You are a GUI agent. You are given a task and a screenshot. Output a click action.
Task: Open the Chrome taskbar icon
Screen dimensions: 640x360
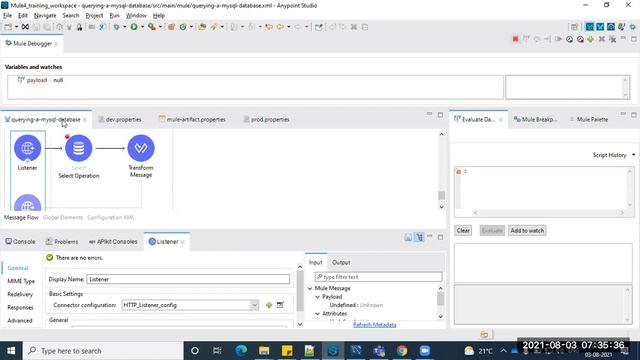tap(402, 351)
